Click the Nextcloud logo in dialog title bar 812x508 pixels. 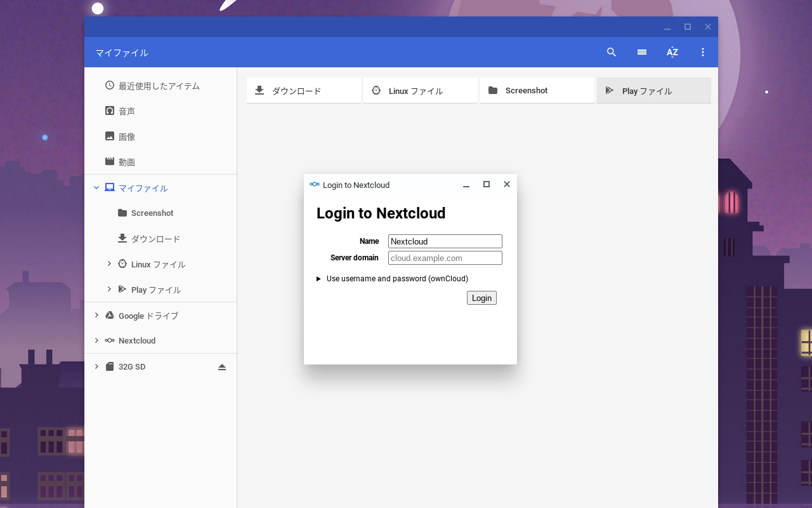(315, 184)
